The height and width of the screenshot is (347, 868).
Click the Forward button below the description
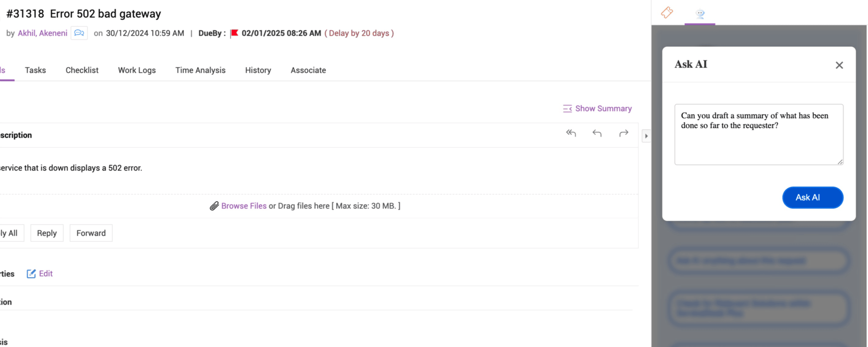[91, 233]
